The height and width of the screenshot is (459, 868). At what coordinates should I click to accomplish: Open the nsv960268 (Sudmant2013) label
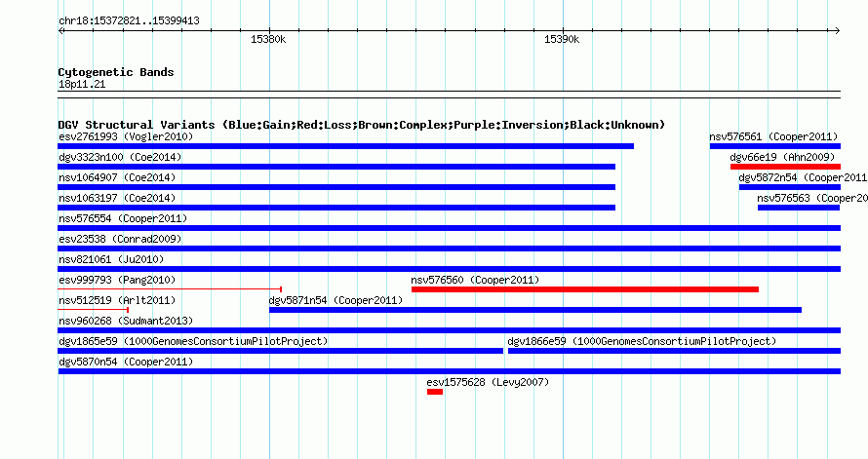pos(126,321)
